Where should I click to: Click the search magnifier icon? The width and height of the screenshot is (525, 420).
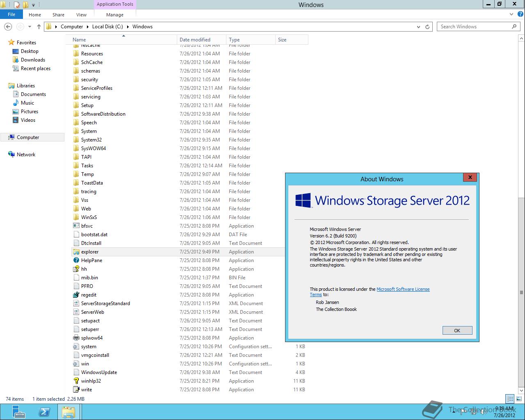click(x=514, y=27)
